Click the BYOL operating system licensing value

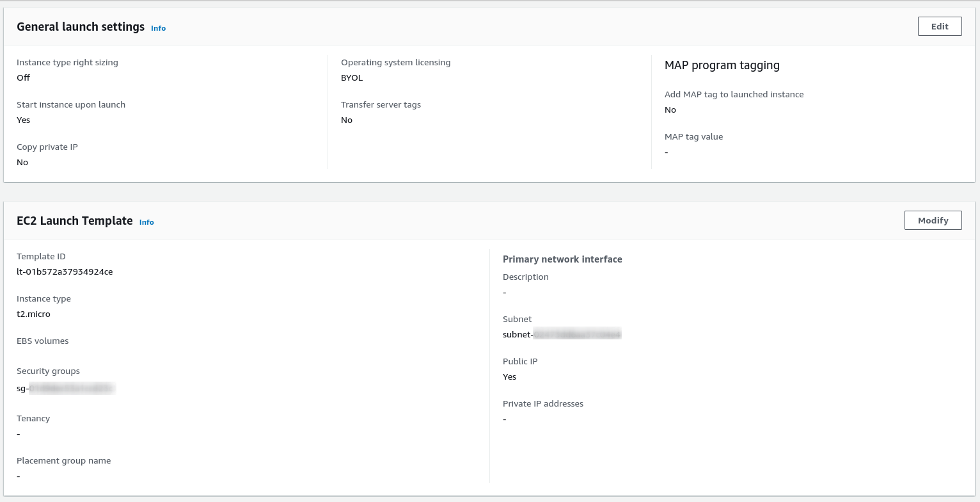[x=351, y=77]
